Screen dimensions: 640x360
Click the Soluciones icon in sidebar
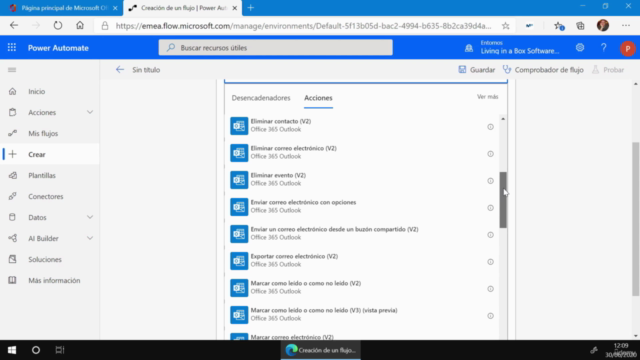pyautogui.click(x=13, y=259)
